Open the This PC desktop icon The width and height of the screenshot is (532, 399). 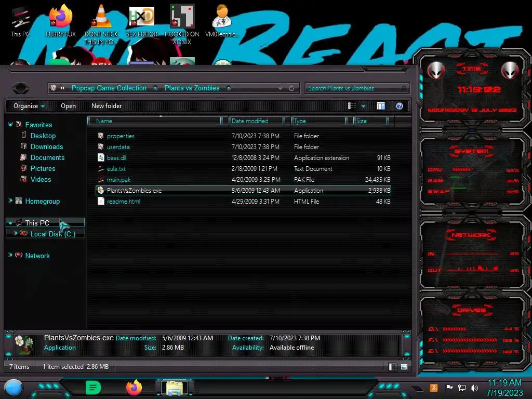(20, 21)
